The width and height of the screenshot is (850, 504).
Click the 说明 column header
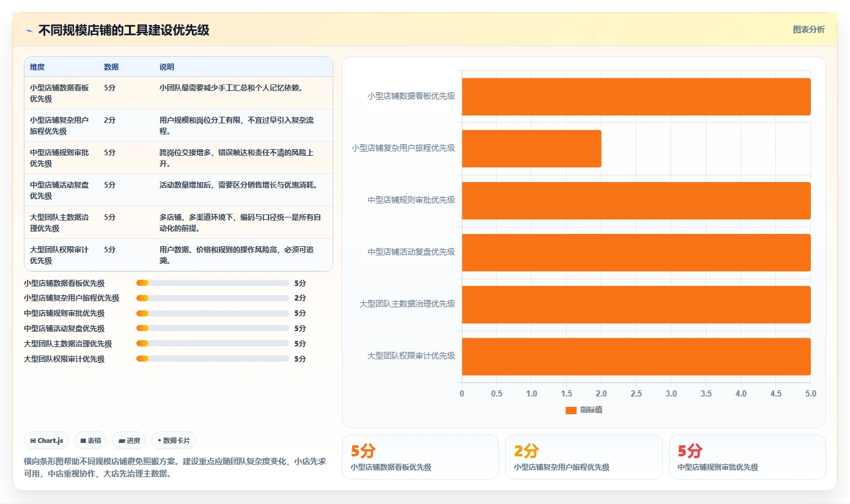[167, 67]
